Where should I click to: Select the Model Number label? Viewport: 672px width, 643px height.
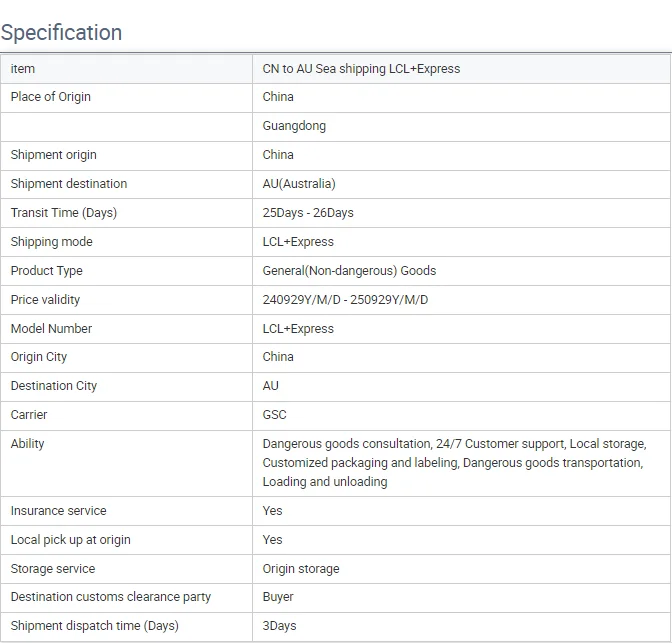(51, 329)
